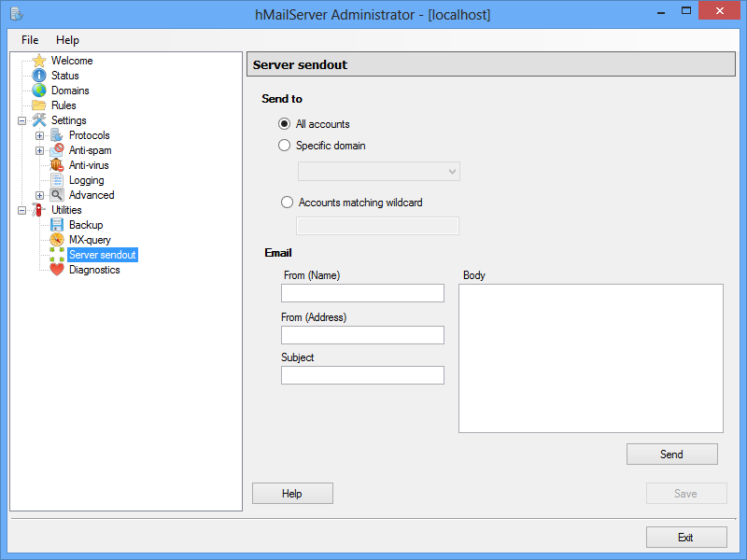Click inside the Body text area
This screenshot has width=747, height=560.
(590, 358)
